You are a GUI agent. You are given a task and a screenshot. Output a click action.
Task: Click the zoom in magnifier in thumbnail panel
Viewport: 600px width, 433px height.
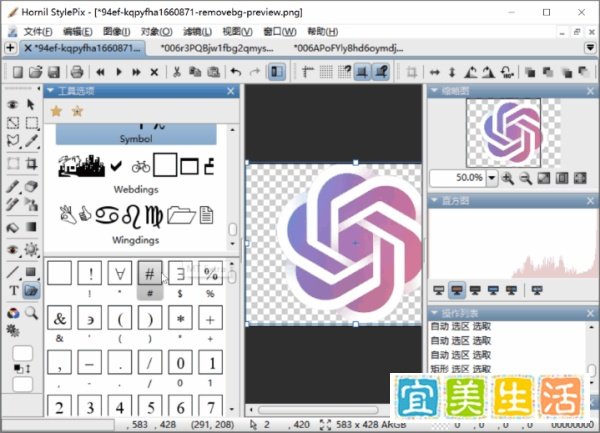tap(508, 178)
